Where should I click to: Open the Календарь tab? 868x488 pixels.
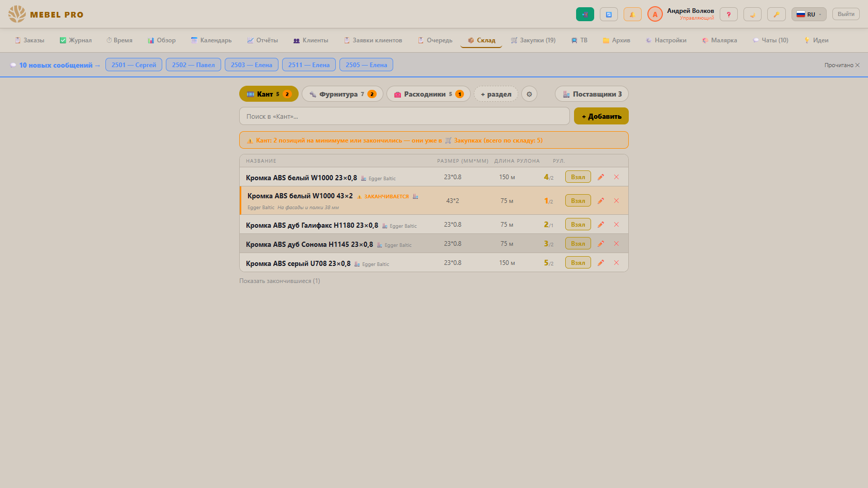tap(211, 40)
